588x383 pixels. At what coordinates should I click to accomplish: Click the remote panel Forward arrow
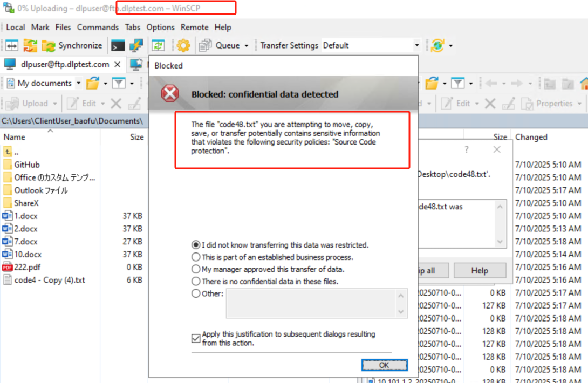point(517,83)
